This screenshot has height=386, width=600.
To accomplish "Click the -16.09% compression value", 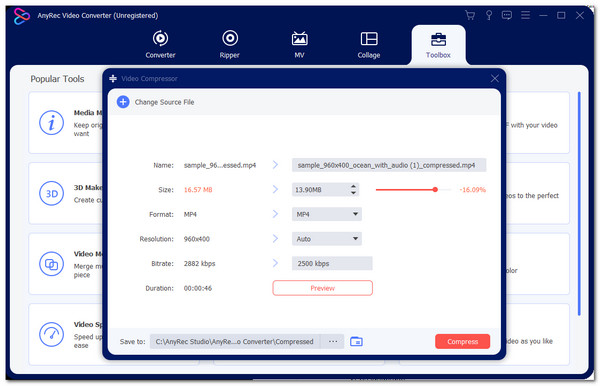I will pyautogui.click(x=472, y=189).
